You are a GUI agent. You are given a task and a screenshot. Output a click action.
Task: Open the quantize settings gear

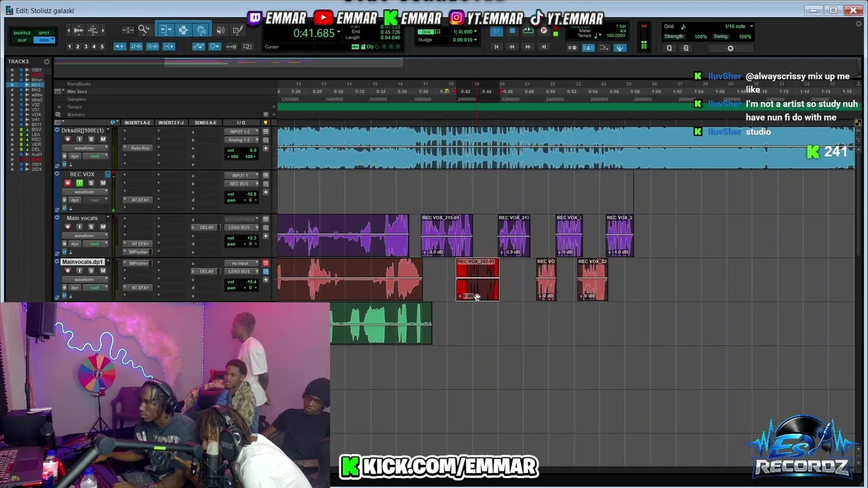730,48
